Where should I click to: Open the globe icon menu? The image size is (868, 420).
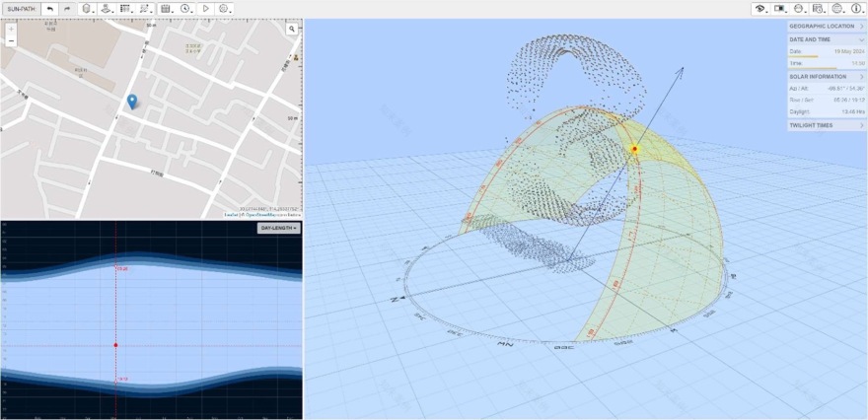[x=836, y=8]
